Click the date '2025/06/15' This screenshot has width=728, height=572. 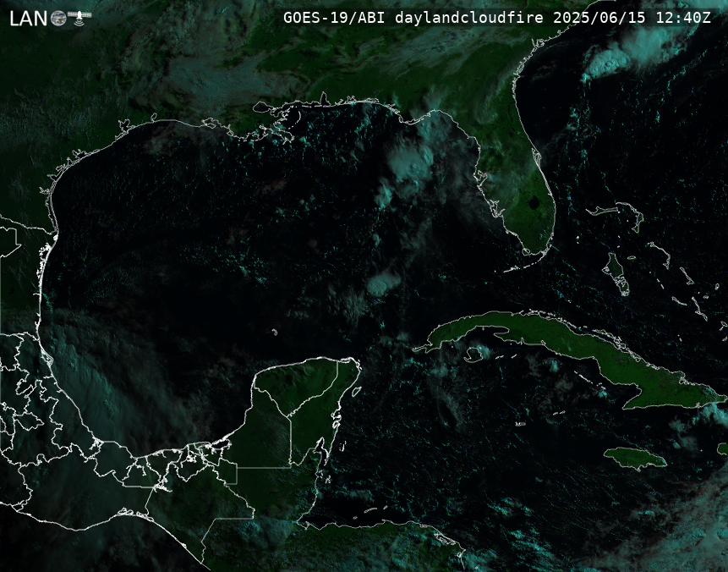tap(599, 18)
